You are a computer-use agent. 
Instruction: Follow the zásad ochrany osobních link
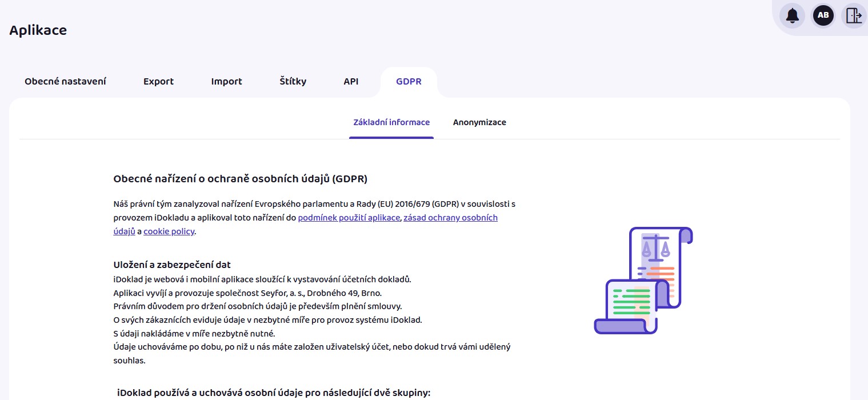coord(450,218)
